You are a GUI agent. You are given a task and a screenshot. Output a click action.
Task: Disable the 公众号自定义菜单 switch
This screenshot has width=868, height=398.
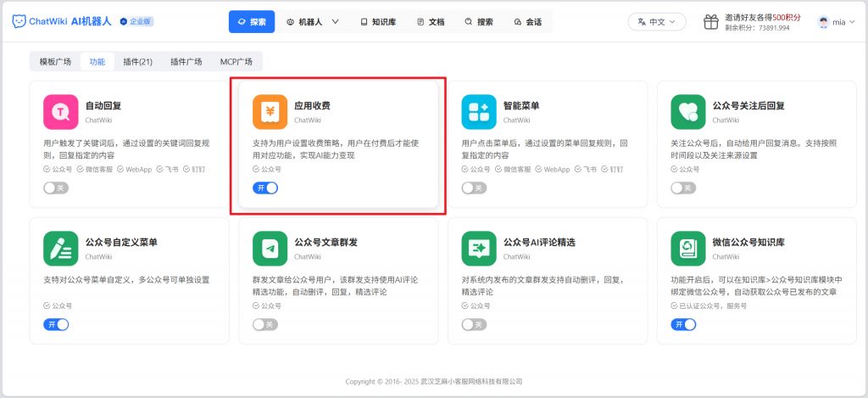tap(56, 324)
